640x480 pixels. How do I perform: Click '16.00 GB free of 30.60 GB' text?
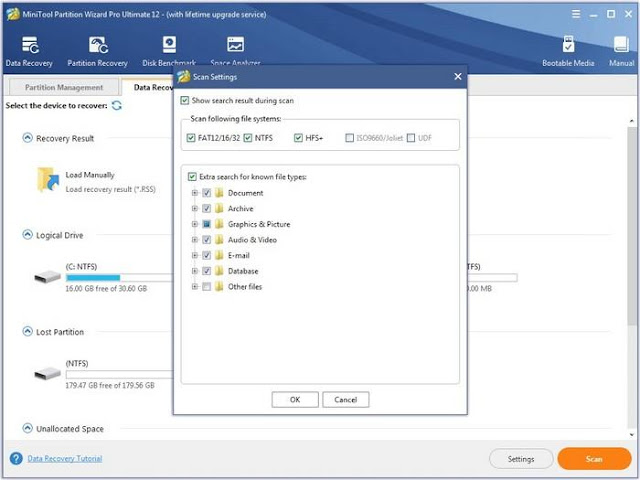tap(106, 288)
